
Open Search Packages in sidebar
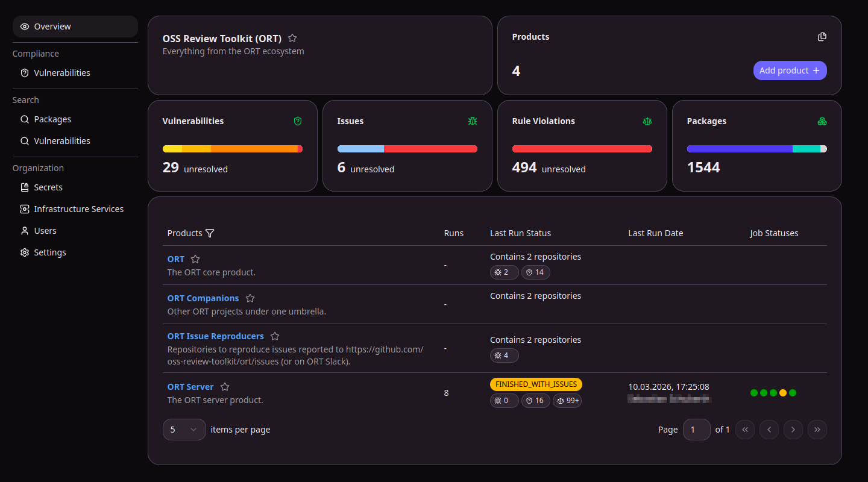75,119
